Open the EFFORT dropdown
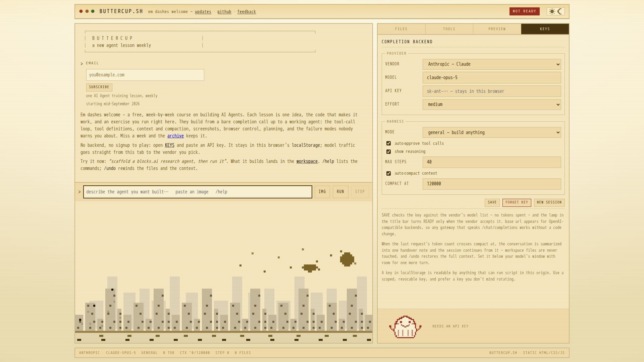Image resolution: width=644 pixels, height=362 pixels. tap(492, 105)
